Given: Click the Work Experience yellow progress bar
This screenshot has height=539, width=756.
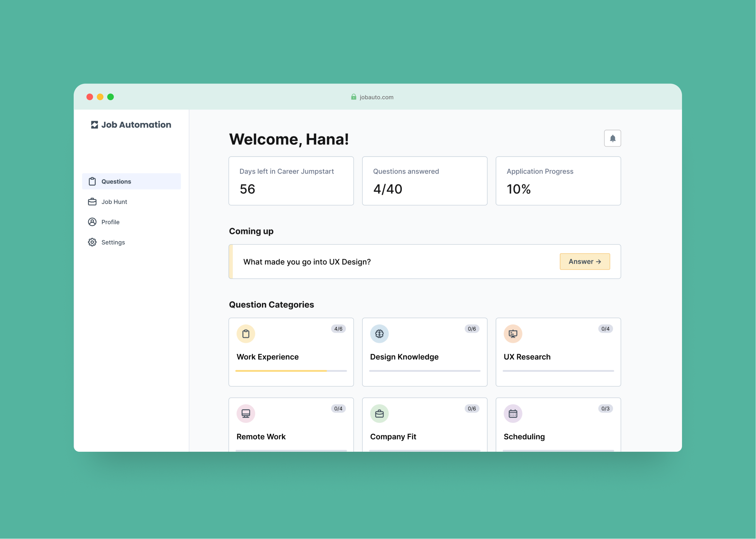Looking at the screenshot, I should coord(281,371).
